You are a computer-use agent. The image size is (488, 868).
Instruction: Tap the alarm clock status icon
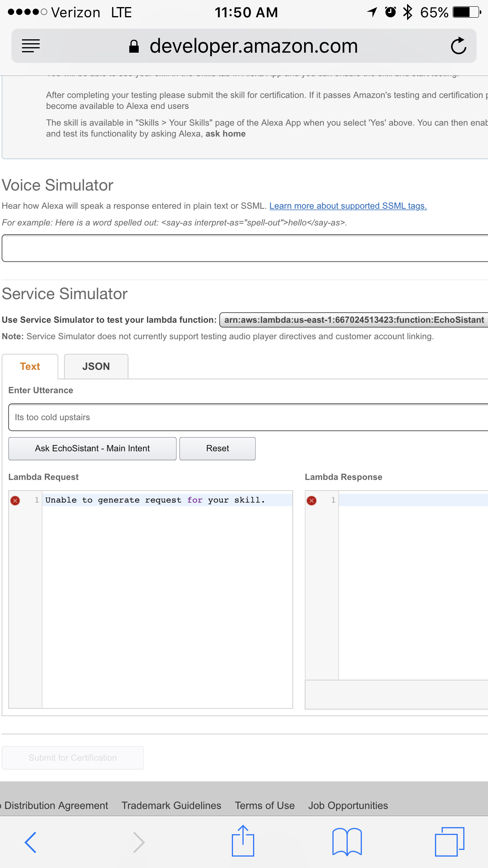tap(390, 12)
